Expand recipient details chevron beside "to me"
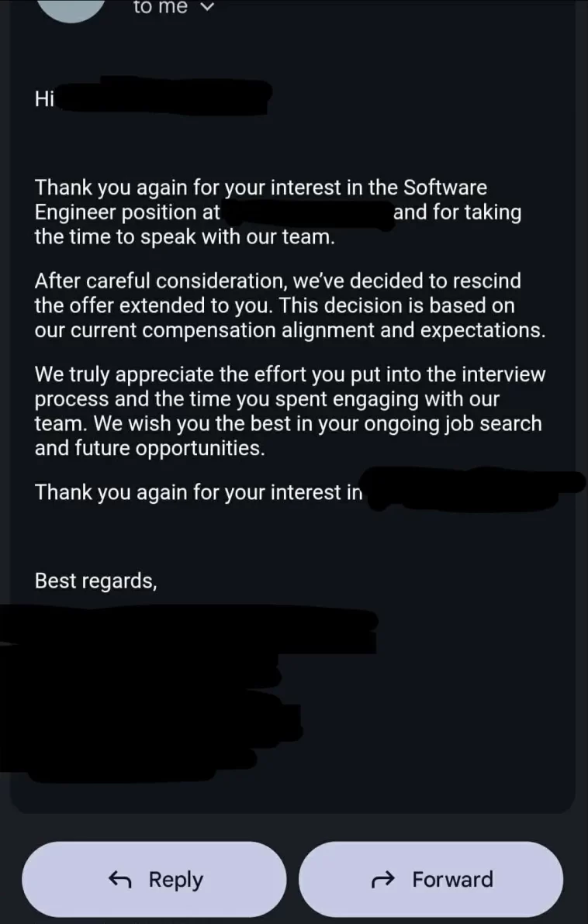The height and width of the screenshot is (924, 588). tap(206, 7)
